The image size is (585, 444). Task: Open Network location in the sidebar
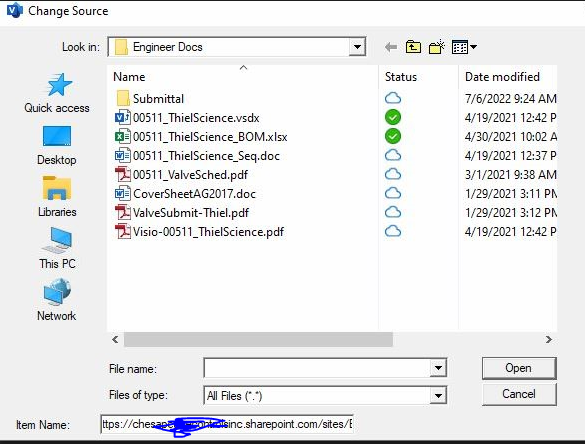[57, 300]
